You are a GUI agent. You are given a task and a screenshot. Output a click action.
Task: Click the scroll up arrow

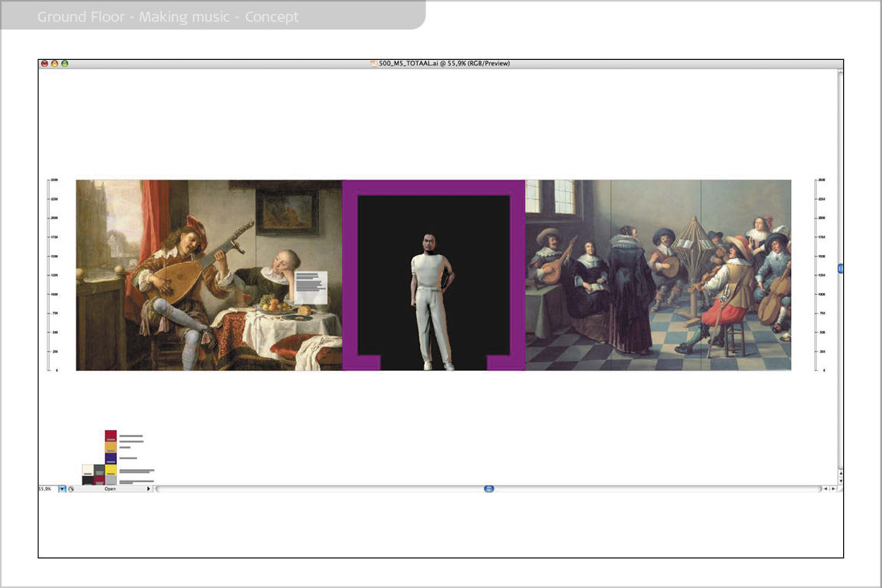pyautogui.click(x=841, y=473)
